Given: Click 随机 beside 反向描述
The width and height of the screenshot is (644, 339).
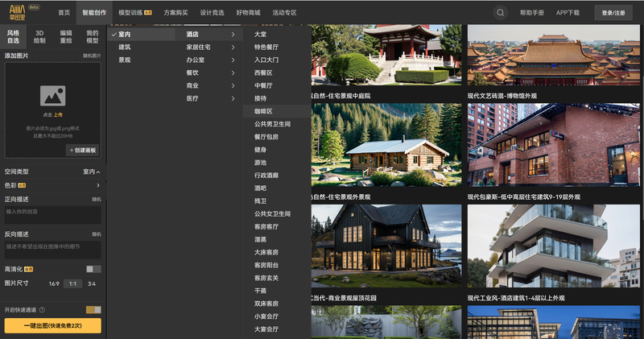Looking at the screenshot, I should point(97,234).
